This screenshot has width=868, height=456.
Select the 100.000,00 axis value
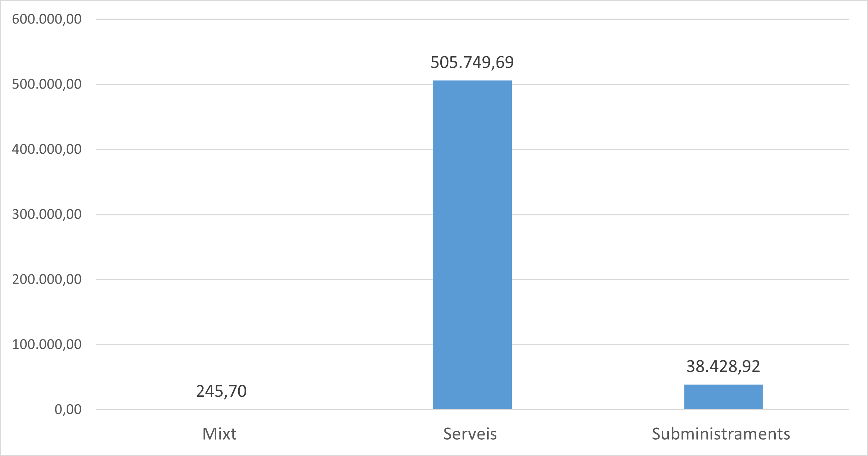pos(47,344)
